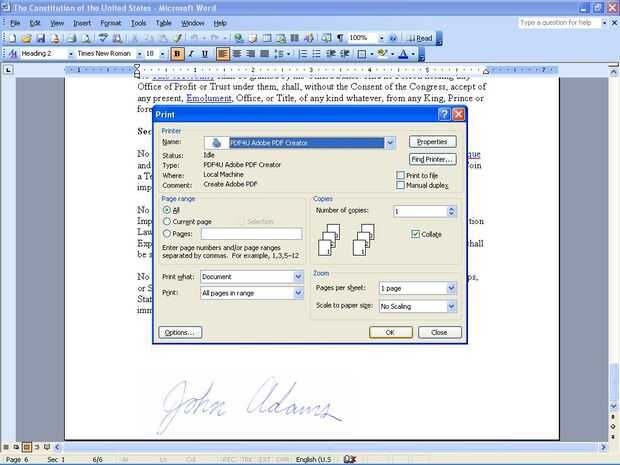Click the Emolument link in the document
620x465 pixels.
coord(209,98)
